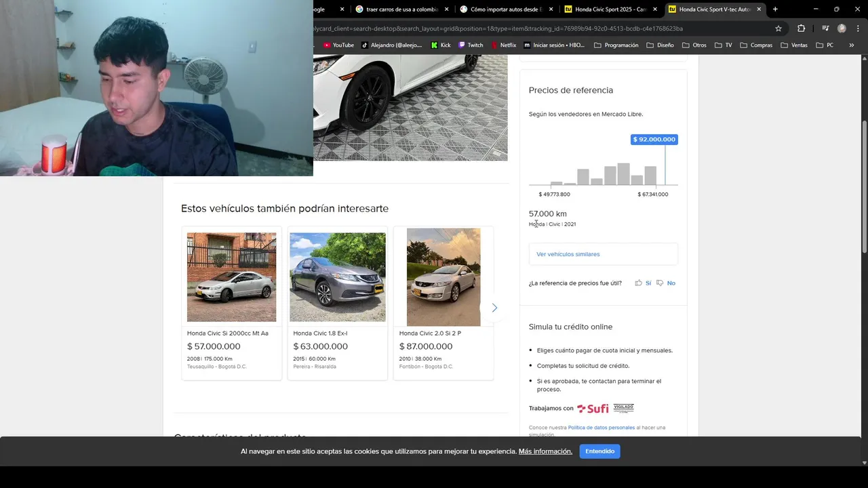The image size is (868, 488).
Task: Open the Kick bookmark
Action: click(x=441, y=45)
